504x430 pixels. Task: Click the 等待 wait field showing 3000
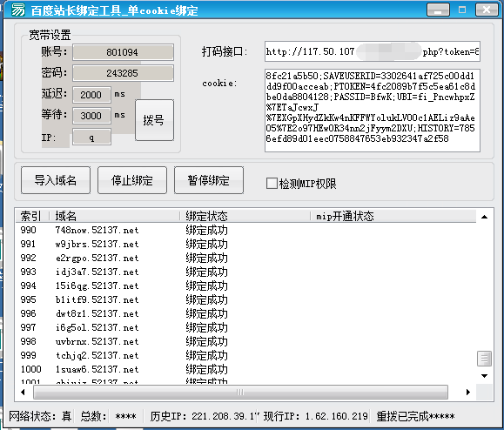pyautogui.click(x=91, y=116)
